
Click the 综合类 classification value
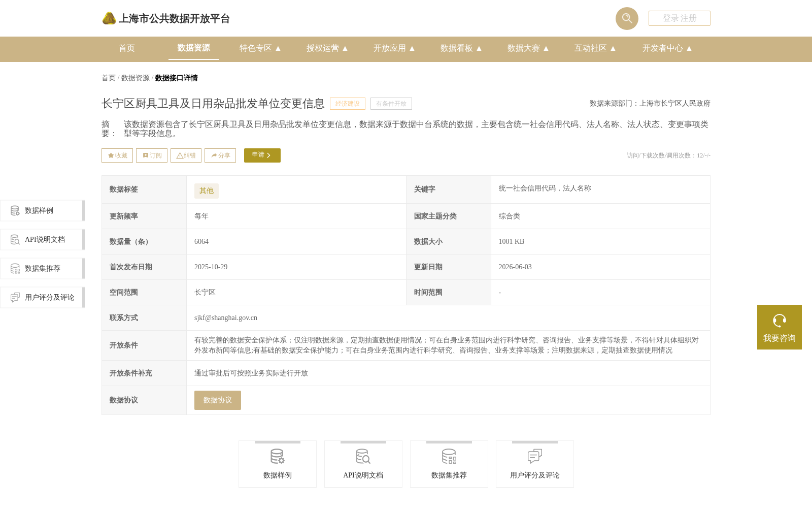click(510, 216)
